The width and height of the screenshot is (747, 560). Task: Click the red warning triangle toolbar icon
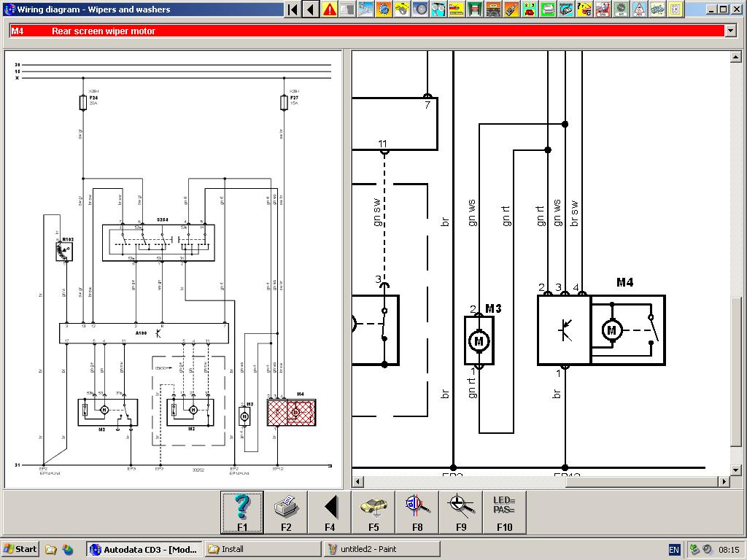tap(330, 9)
